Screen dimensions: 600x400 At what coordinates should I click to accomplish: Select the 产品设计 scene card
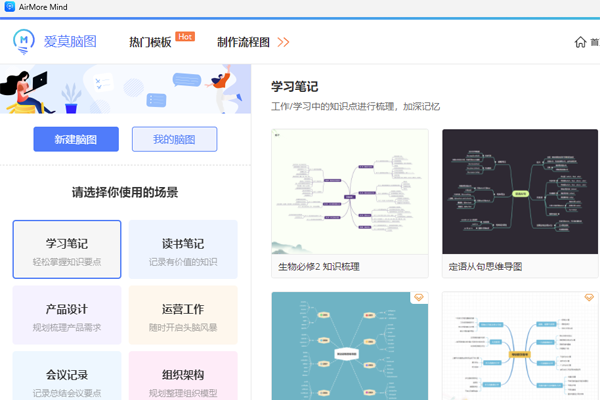click(x=67, y=315)
